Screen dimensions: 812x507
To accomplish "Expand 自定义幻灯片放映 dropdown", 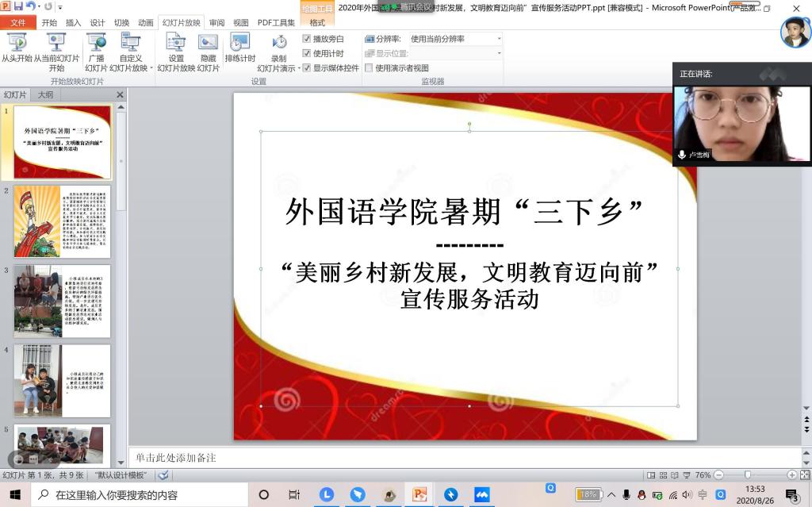I will click(144, 68).
